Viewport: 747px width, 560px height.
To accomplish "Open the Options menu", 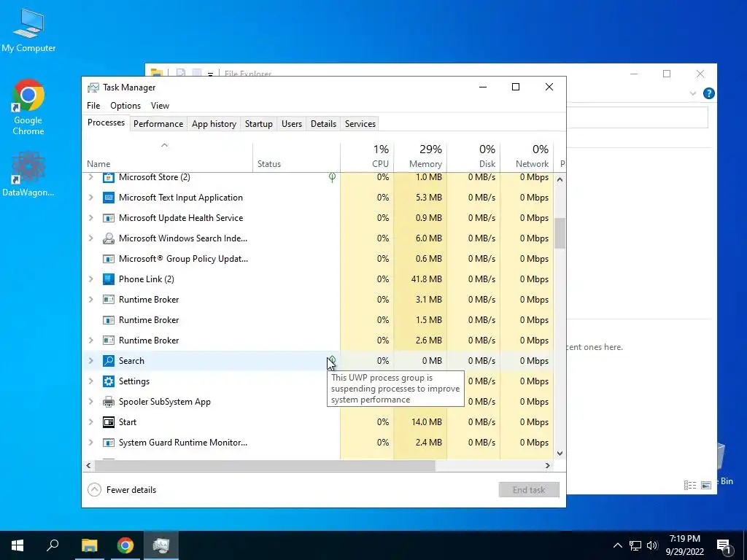I will click(x=125, y=106).
